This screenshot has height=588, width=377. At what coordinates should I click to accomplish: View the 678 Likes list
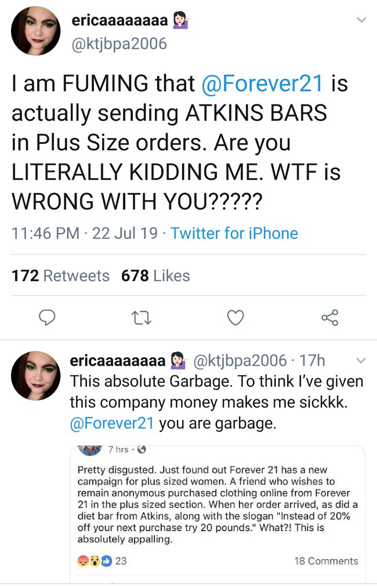point(155,276)
